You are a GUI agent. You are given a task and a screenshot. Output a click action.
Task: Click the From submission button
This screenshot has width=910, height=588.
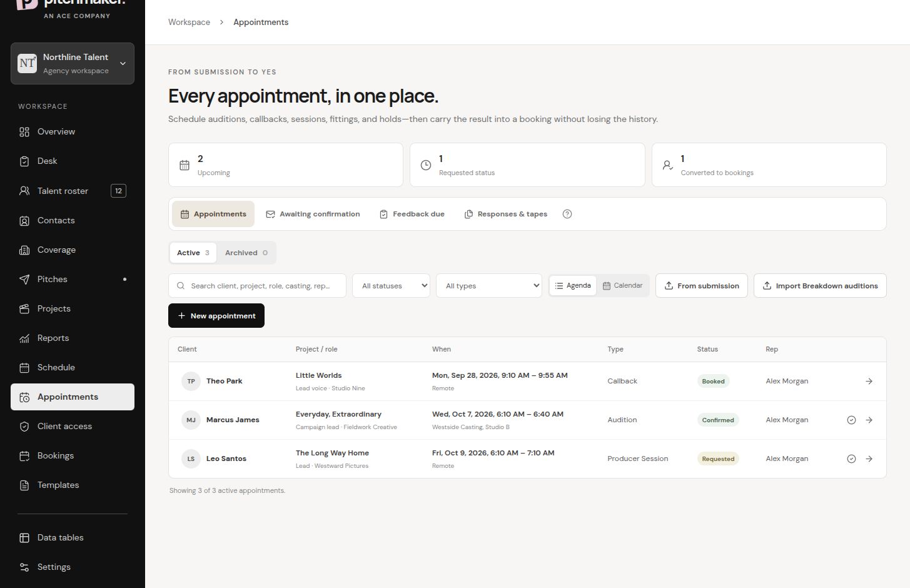point(702,285)
